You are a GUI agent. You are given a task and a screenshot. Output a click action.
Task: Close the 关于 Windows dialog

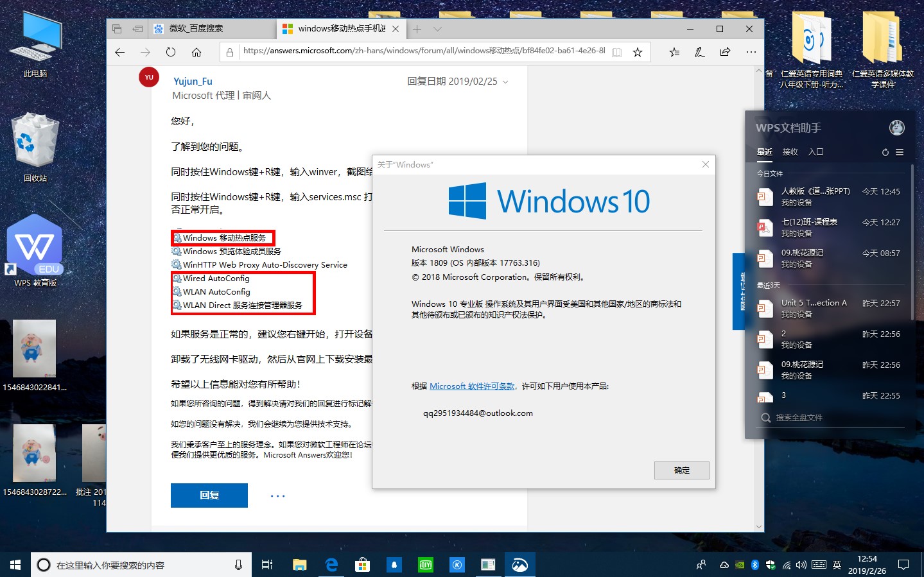pos(706,165)
